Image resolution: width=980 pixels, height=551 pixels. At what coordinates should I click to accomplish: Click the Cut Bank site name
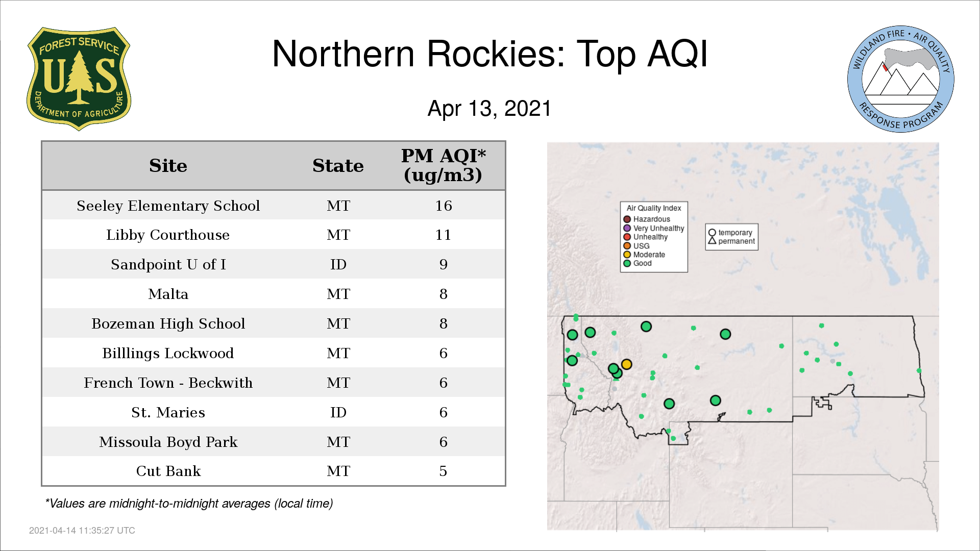(168, 471)
